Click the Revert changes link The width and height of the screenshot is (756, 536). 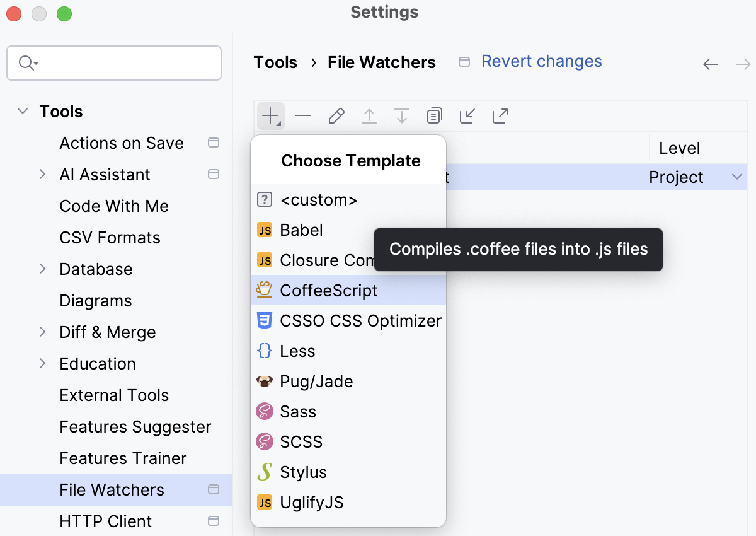coord(541,61)
